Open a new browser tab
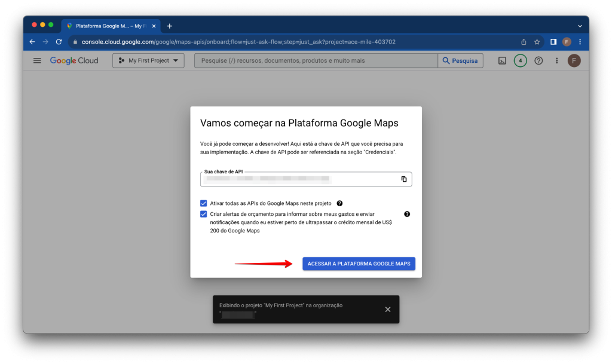The width and height of the screenshot is (612, 364). click(x=169, y=26)
